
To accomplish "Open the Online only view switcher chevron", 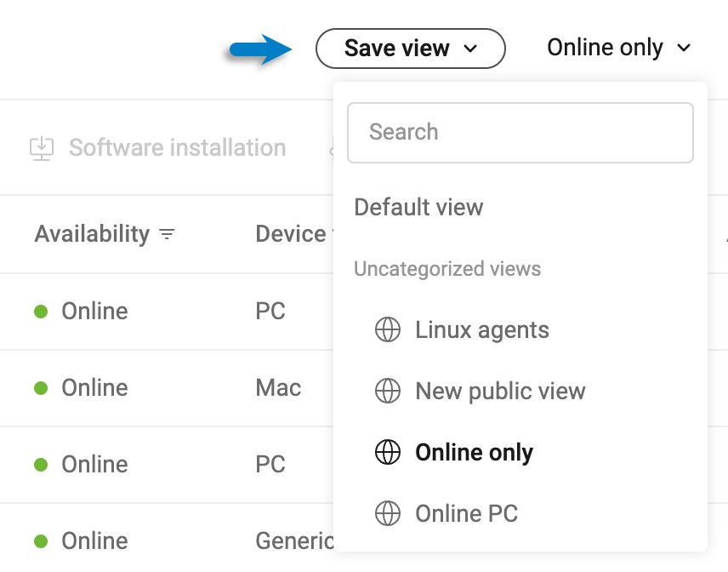I will (x=685, y=48).
